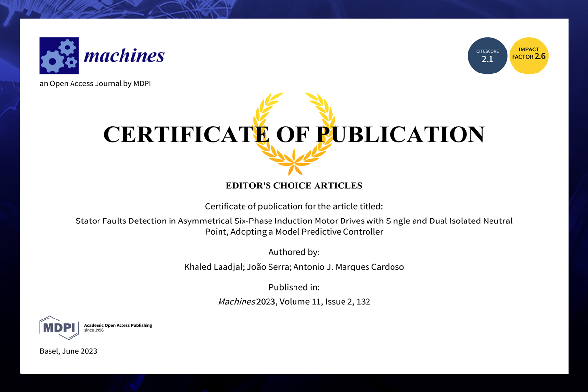588x392 pixels.
Task: Click the "Published in:" label
Action: pos(294,287)
